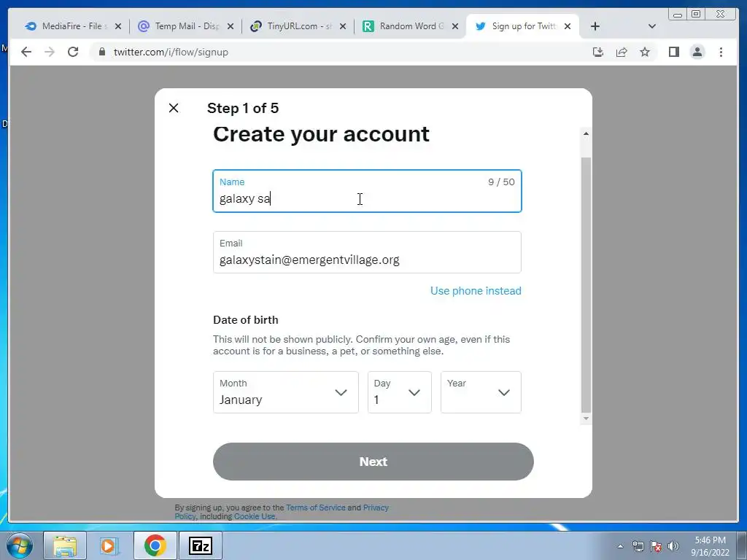The height and width of the screenshot is (560, 747).
Task: Open the Chrome profile avatar menu
Action: [697, 52]
